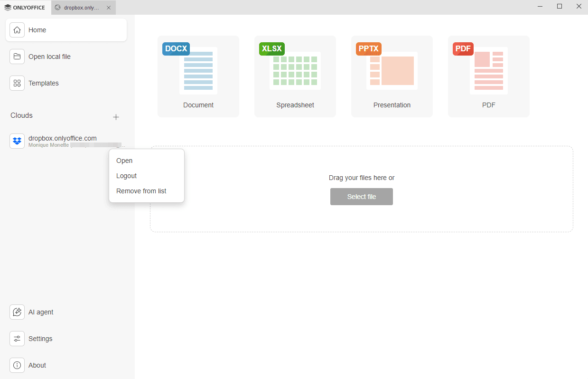Click the About info icon
The image size is (588, 379).
point(17,365)
